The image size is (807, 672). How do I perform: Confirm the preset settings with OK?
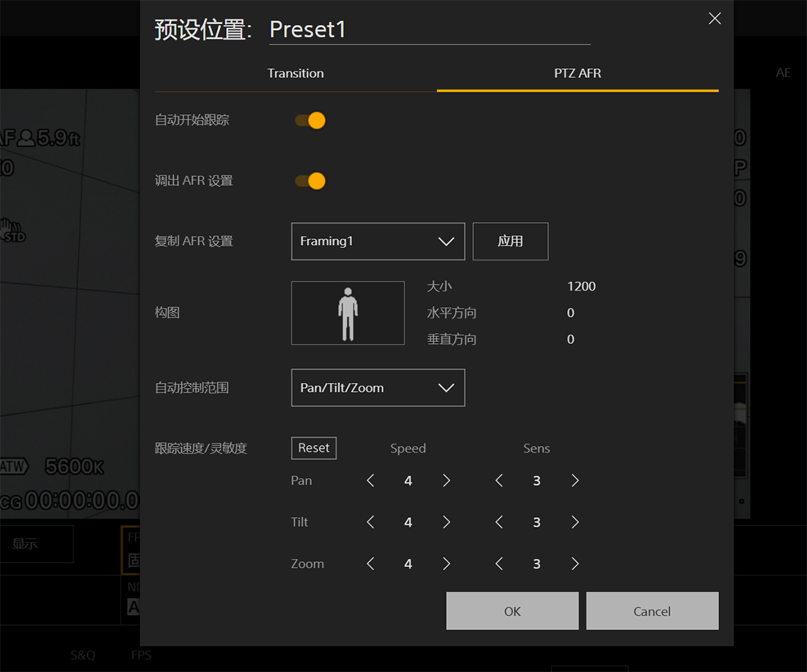(511, 610)
